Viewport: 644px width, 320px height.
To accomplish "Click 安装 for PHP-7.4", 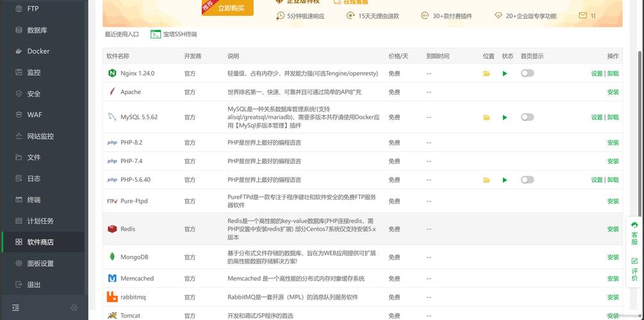I will tap(613, 161).
